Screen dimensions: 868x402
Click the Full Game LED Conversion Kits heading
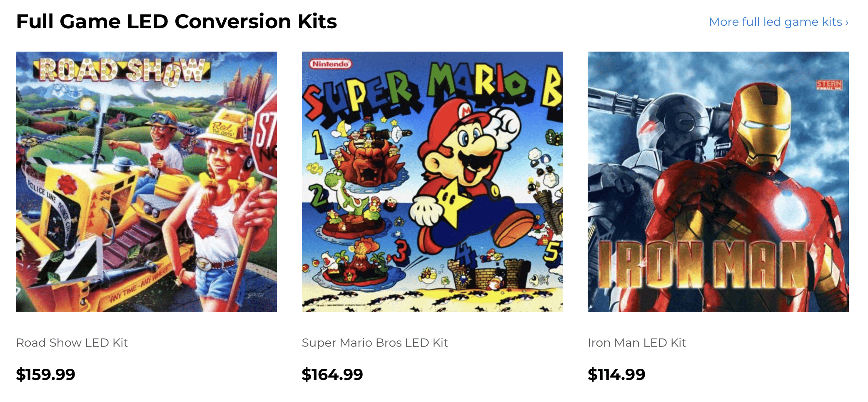pos(176,21)
